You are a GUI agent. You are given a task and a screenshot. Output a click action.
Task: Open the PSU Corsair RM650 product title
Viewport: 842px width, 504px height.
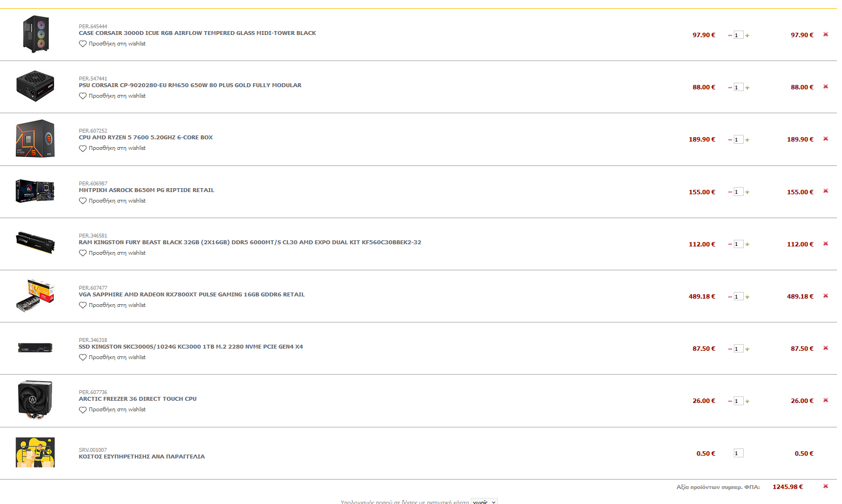[190, 85]
